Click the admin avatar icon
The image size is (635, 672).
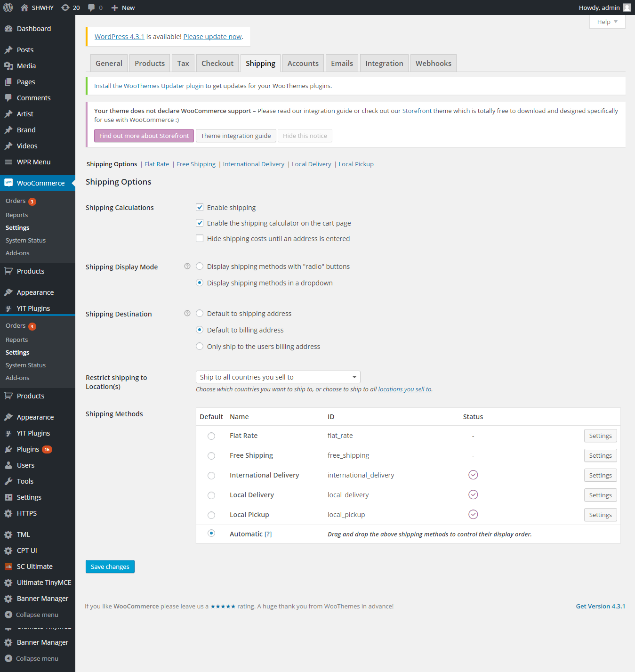click(x=627, y=8)
